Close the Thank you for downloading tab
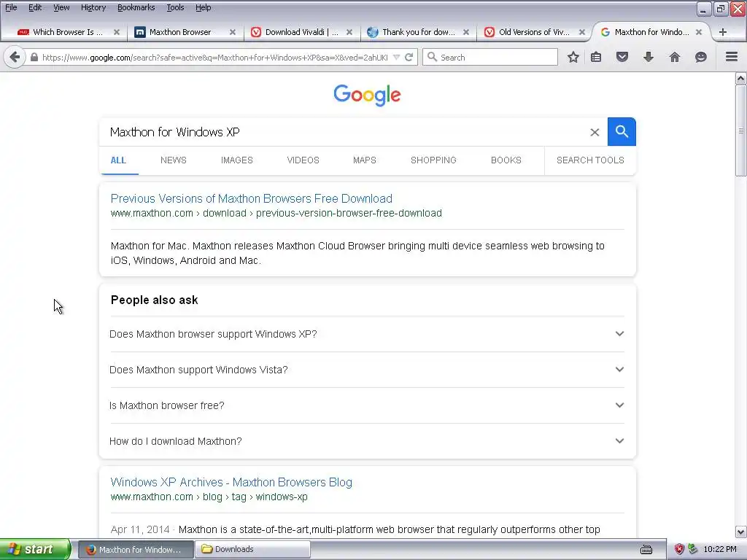747x560 pixels. [466, 32]
